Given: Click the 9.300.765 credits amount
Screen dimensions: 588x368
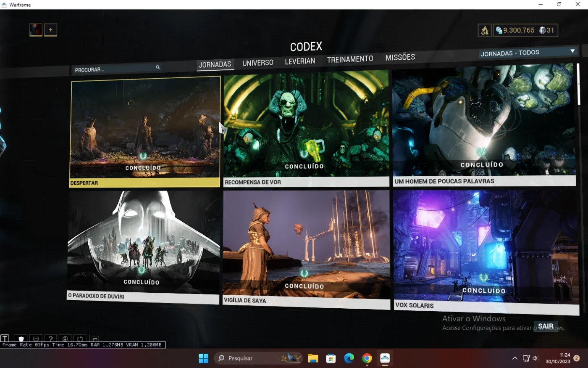Looking at the screenshot, I should point(519,30).
